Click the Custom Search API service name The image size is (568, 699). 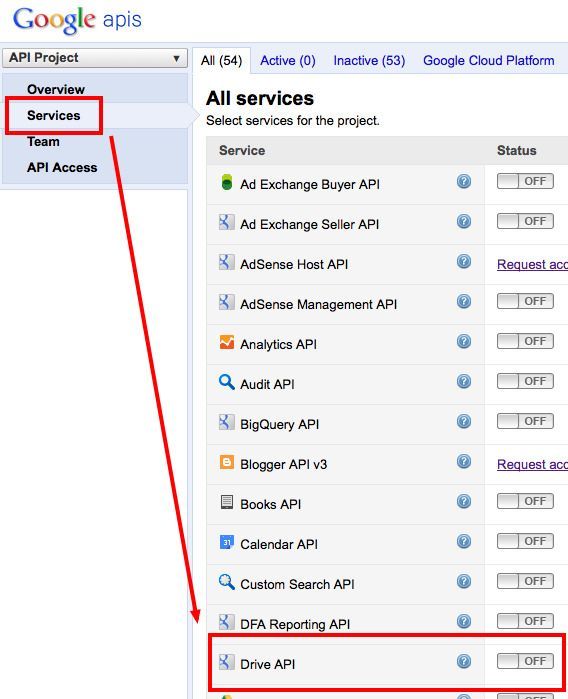click(x=297, y=584)
